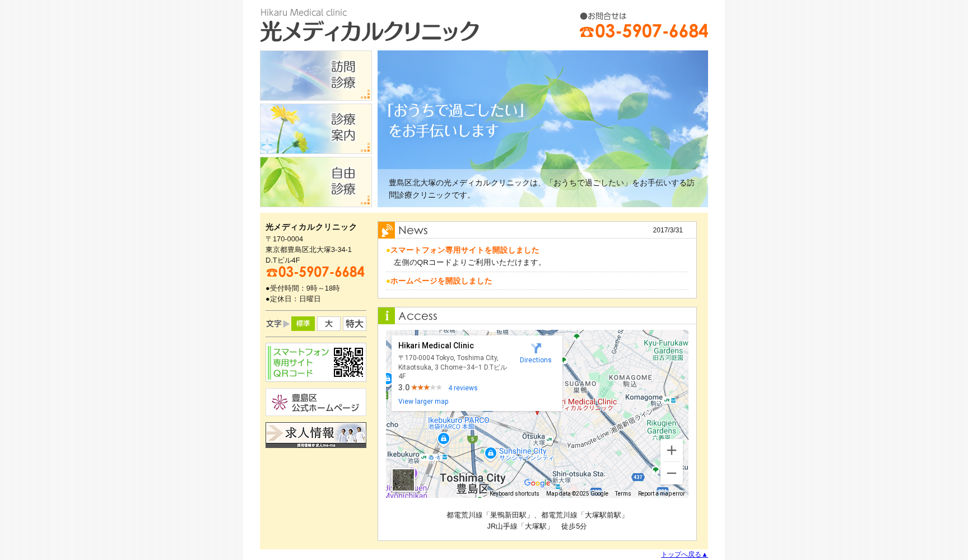Zoom out with the map minus button
Screen dimensions: 968x560
(671, 473)
